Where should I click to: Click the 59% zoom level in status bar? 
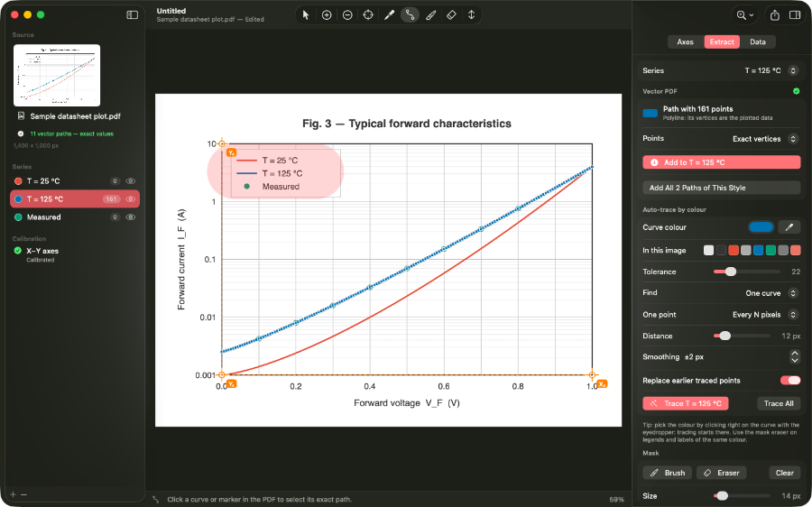pyautogui.click(x=616, y=499)
